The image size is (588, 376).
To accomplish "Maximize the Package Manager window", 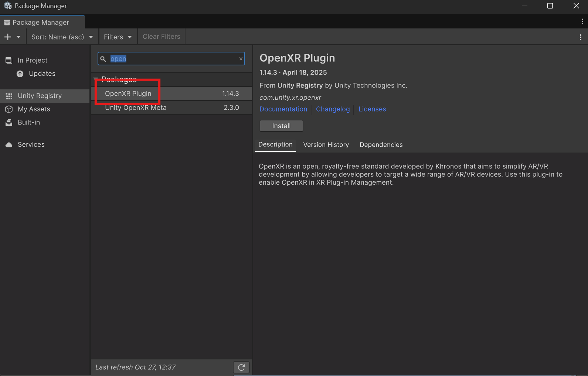I will coord(550,6).
